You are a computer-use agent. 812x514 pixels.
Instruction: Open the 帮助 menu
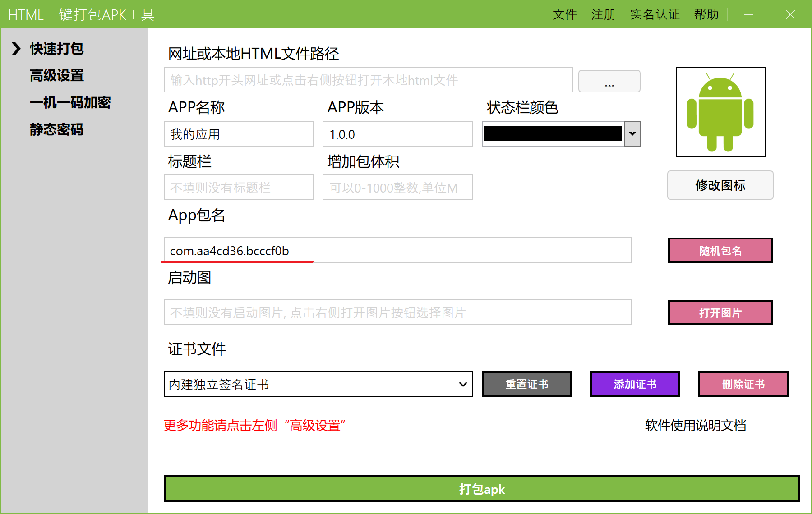coord(706,14)
